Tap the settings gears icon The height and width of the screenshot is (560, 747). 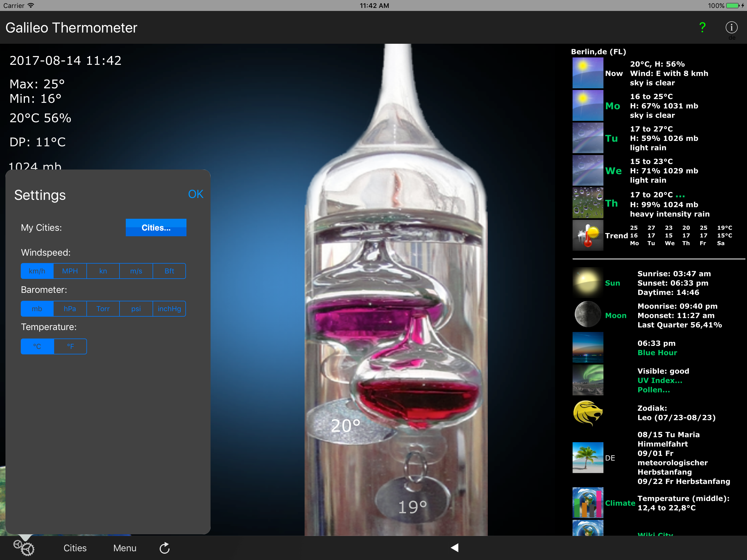click(x=24, y=547)
